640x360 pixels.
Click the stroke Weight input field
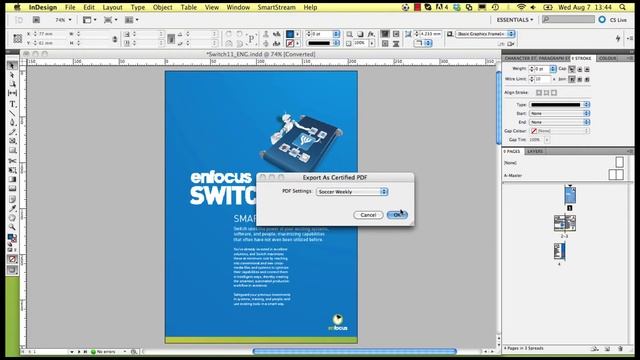click(x=542, y=69)
